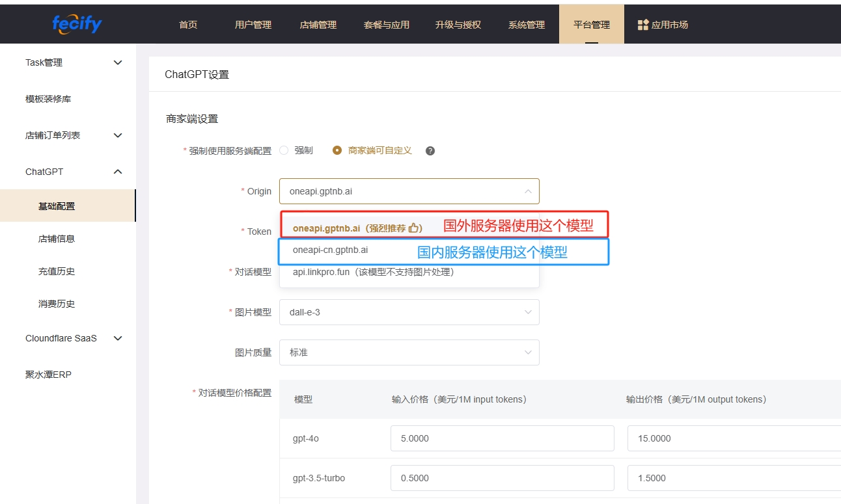Screen dimensions: 841x504
Task: Open 系统管理 in top navigation
Action: 527,25
